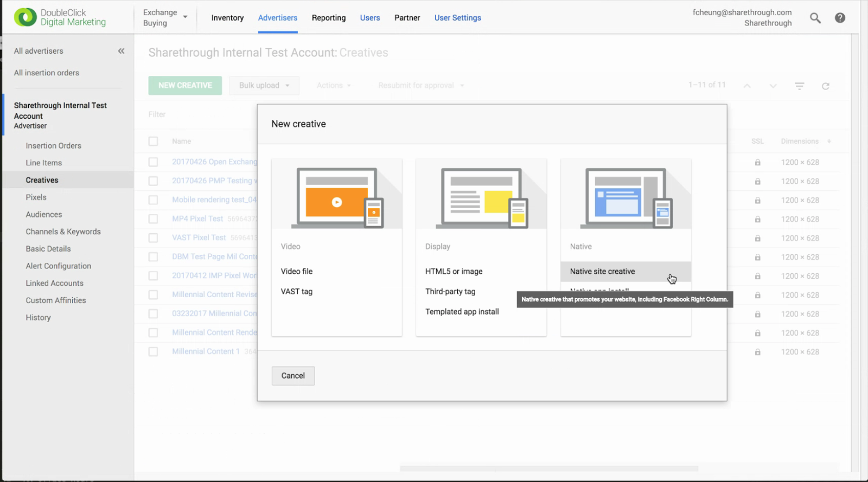868x482 pixels.
Task: Expand the Resubmit for approval dropdown
Action: tap(421, 86)
